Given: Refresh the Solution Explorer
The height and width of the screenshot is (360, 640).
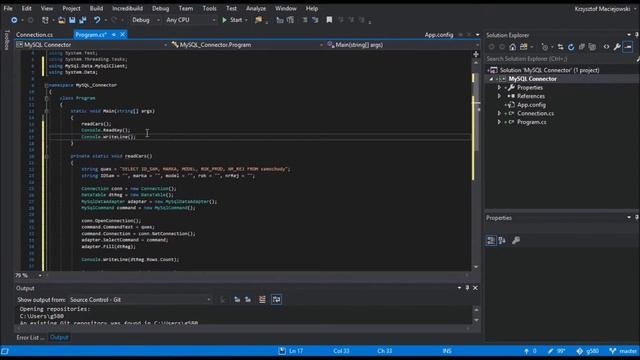Looking at the screenshot, I should pyautogui.click(x=571, y=47).
